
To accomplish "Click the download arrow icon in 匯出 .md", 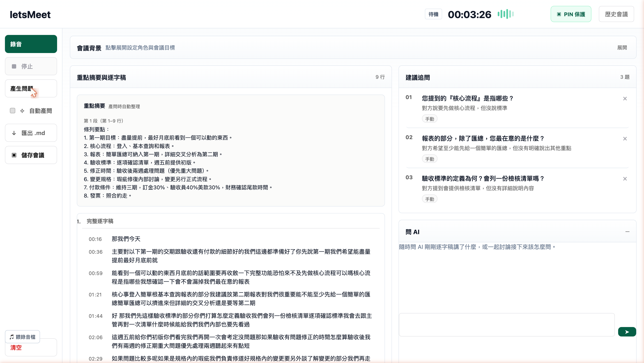I will (14, 133).
